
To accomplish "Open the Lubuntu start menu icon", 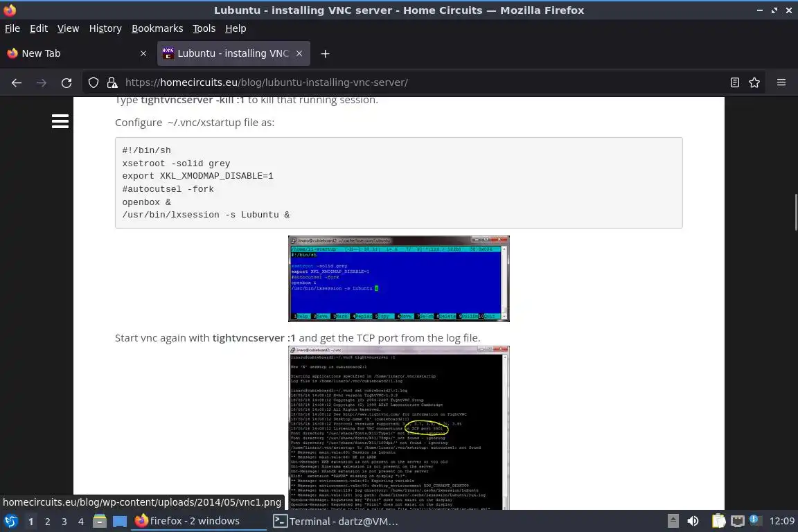I will coord(10,521).
